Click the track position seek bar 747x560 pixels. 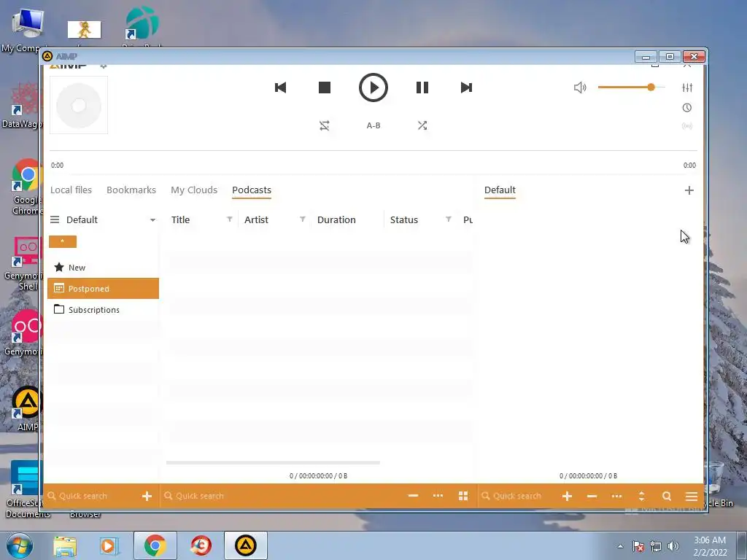373,150
